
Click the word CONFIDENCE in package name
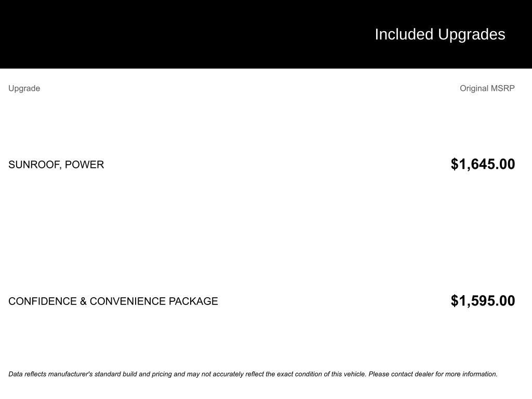[x=43, y=301]
